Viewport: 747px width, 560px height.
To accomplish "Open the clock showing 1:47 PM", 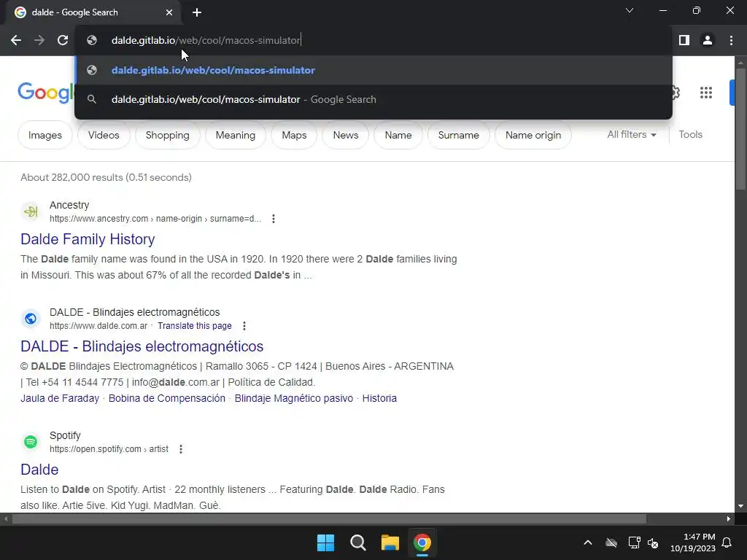I will tap(693, 542).
